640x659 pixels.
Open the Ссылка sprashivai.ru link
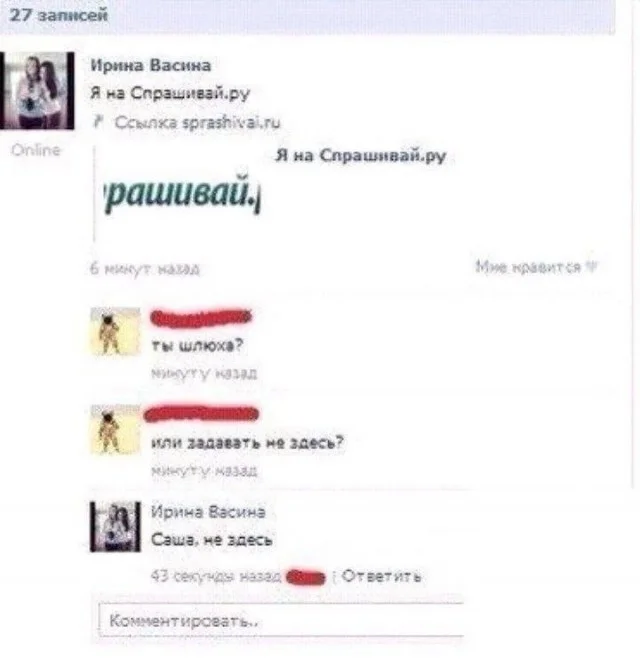point(197,122)
